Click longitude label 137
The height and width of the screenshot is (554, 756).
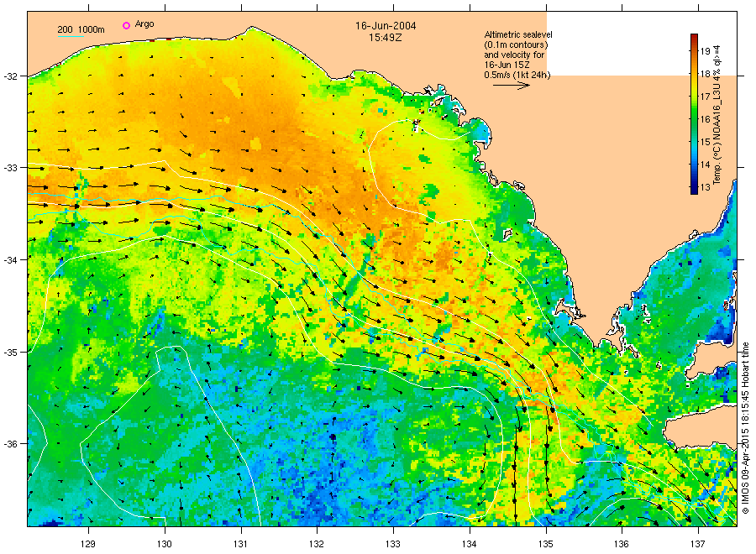pos(698,544)
